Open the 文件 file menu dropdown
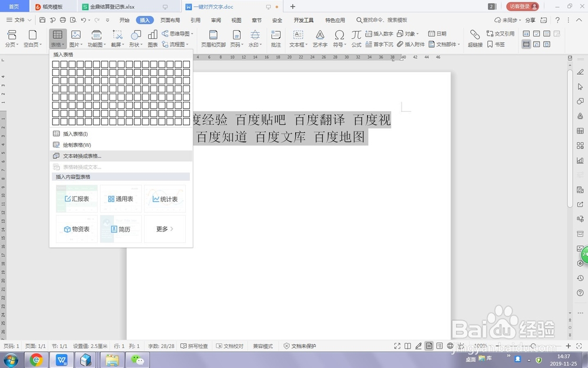 [19, 20]
